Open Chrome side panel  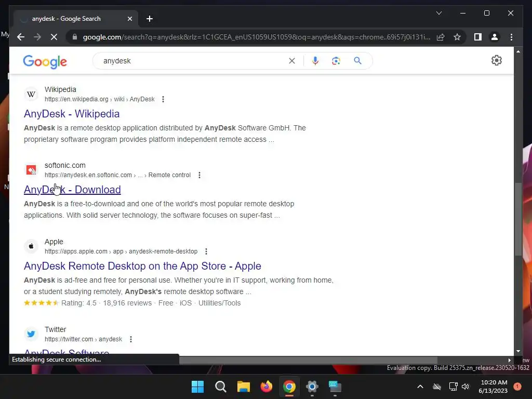478,37
